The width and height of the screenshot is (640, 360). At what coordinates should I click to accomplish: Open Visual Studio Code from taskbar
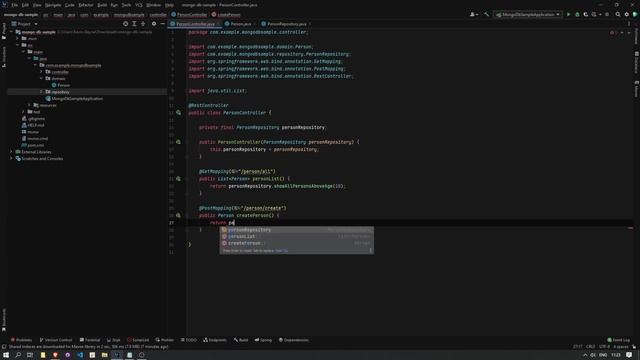(80, 355)
